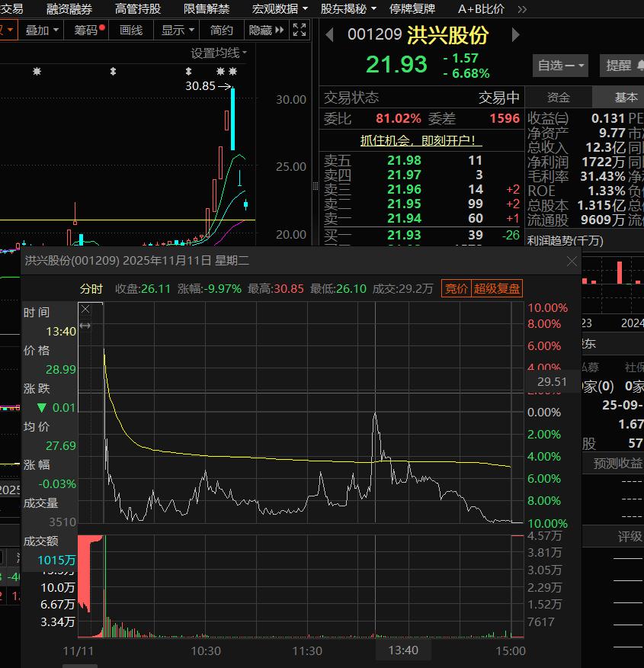The width and height of the screenshot is (644, 668).
Task: Switch to 简约 simple view
Action: click(x=221, y=30)
